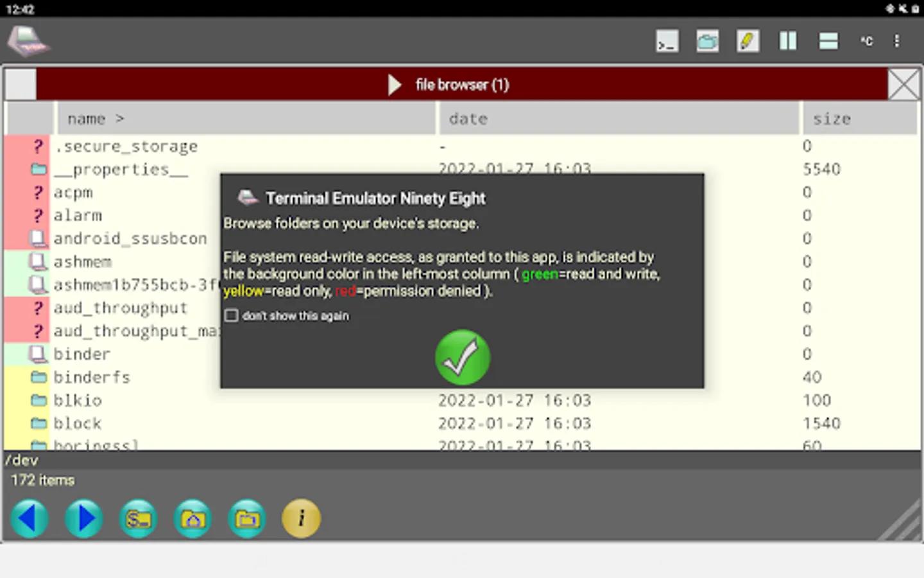Sort files by the name column header

tap(246, 119)
